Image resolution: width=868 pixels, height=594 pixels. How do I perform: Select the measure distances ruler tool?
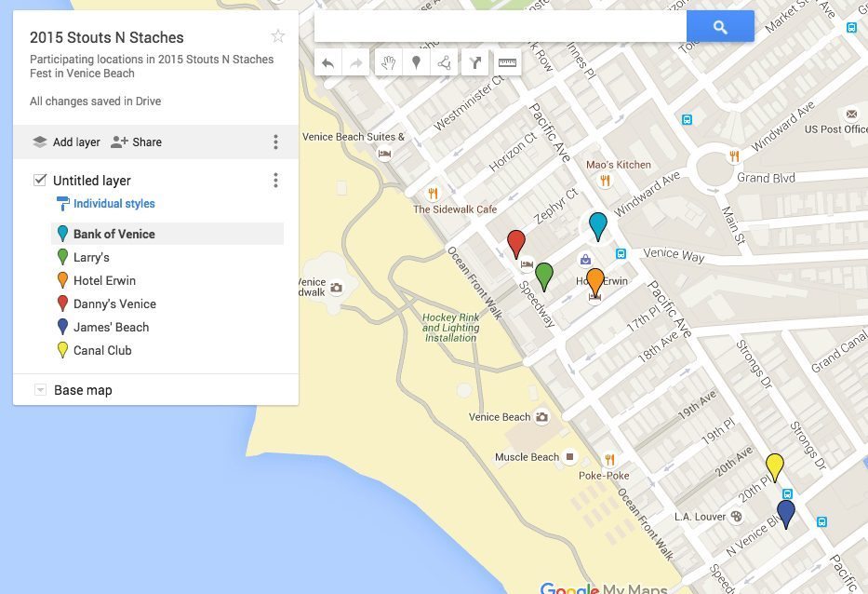click(507, 63)
